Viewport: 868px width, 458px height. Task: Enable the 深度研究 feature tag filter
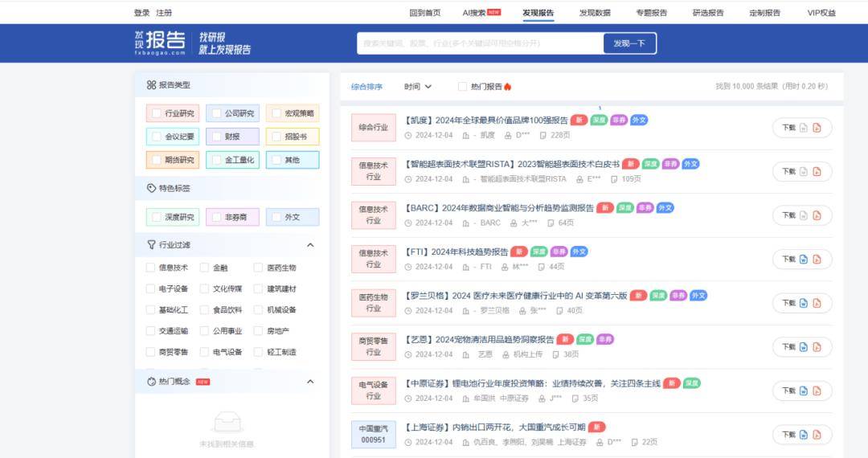point(156,218)
